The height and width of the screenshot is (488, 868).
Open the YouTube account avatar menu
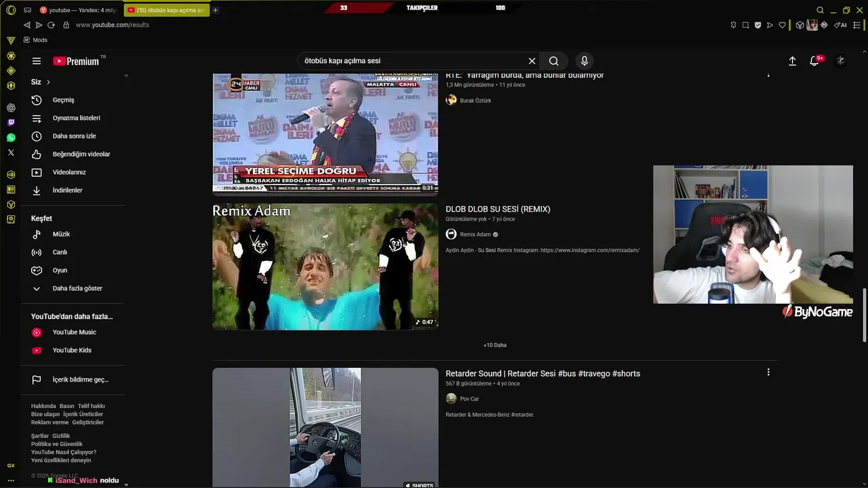[840, 61]
